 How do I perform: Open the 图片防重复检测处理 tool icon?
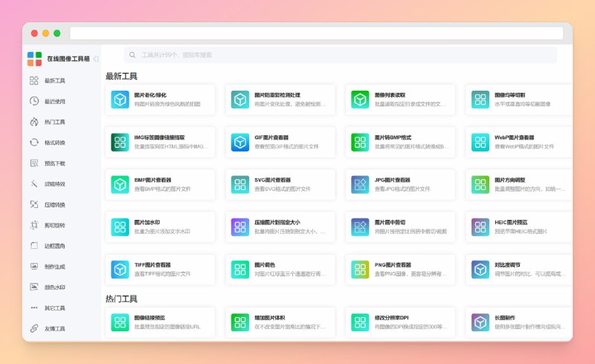(240, 100)
